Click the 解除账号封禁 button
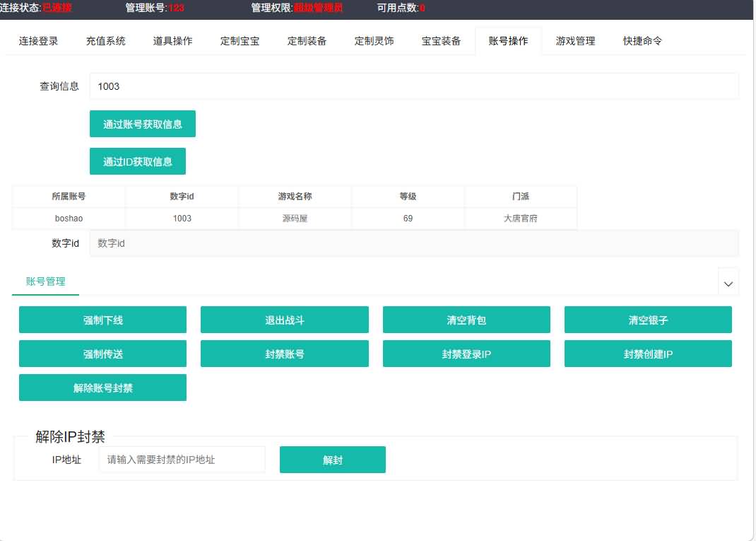Screen dimensions: 756x541 pos(103,388)
